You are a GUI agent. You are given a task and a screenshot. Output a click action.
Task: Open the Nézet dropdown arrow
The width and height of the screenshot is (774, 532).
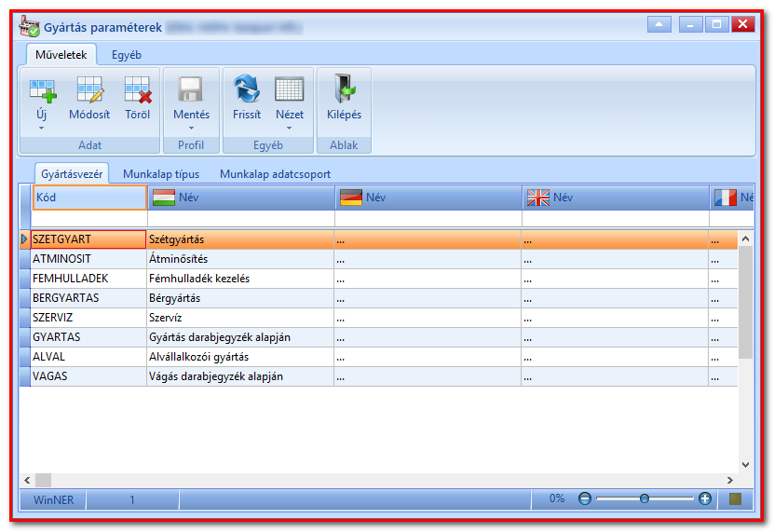click(x=290, y=128)
